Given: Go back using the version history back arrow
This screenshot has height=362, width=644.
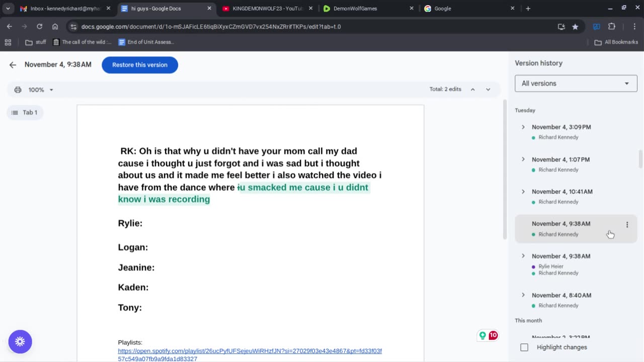Looking at the screenshot, I should point(13,65).
